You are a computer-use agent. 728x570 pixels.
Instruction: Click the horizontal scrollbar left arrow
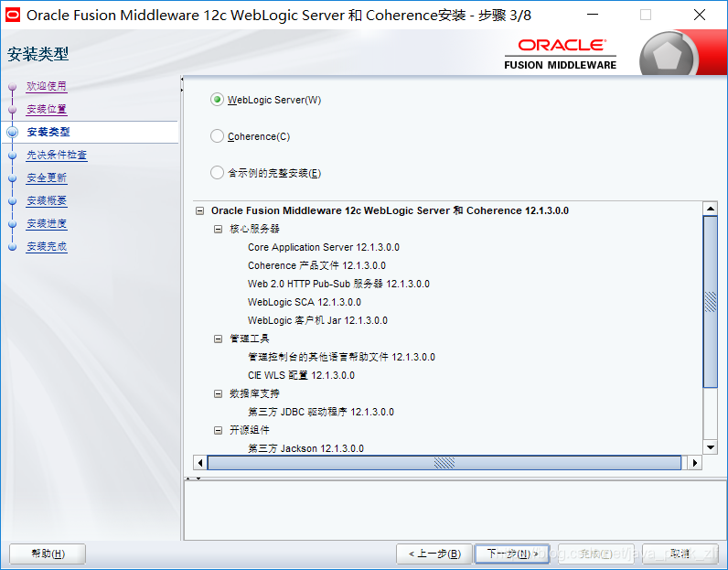[x=200, y=463]
